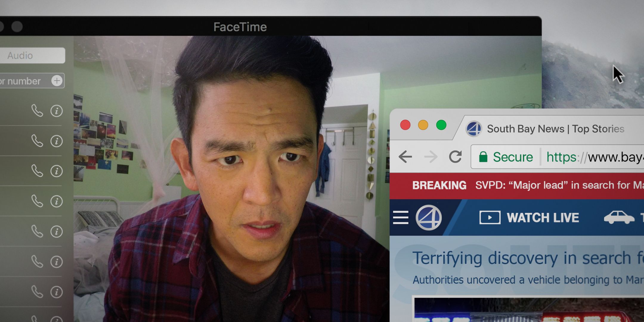Call the first contact using phone icon

point(37,111)
